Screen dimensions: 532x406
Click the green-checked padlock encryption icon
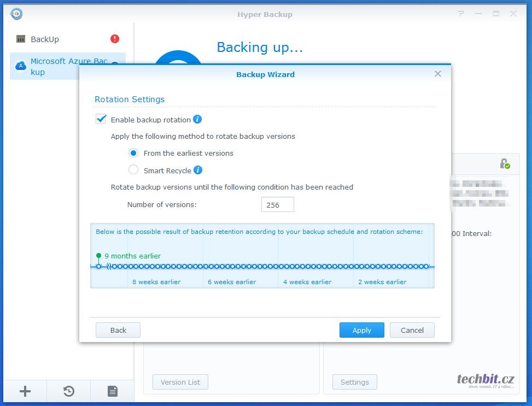(x=504, y=163)
